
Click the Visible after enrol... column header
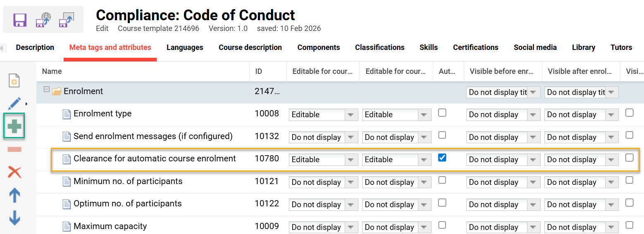581,71
